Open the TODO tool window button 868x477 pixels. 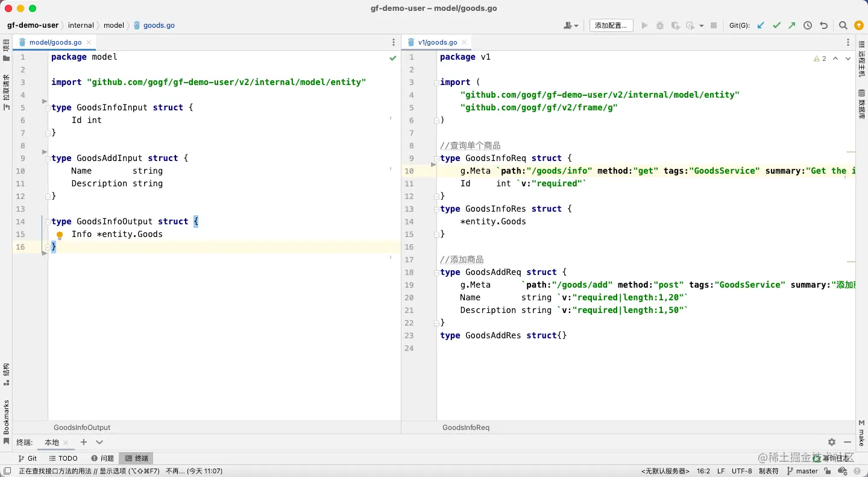[63, 458]
